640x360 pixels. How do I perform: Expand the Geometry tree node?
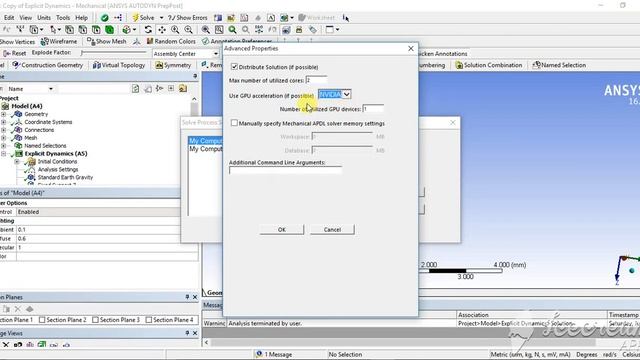(x=4, y=114)
